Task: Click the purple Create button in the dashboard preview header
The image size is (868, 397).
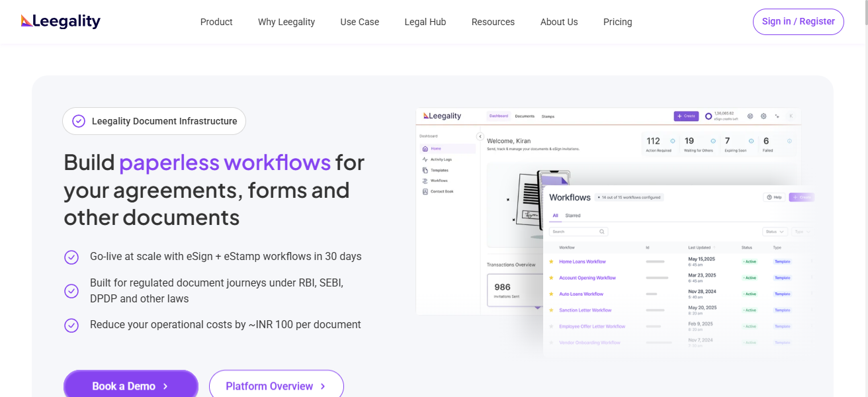Action: [686, 116]
